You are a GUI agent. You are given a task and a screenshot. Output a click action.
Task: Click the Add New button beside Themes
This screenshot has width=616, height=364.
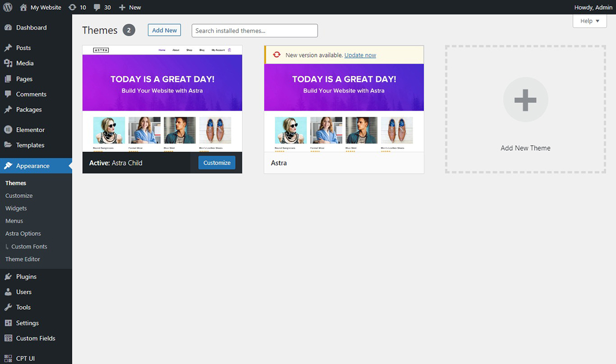[x=164, y=30]
